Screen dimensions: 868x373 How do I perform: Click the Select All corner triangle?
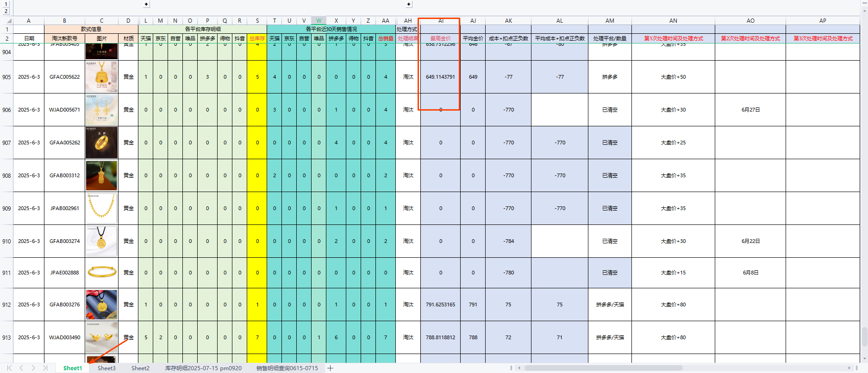coord(8,21)
